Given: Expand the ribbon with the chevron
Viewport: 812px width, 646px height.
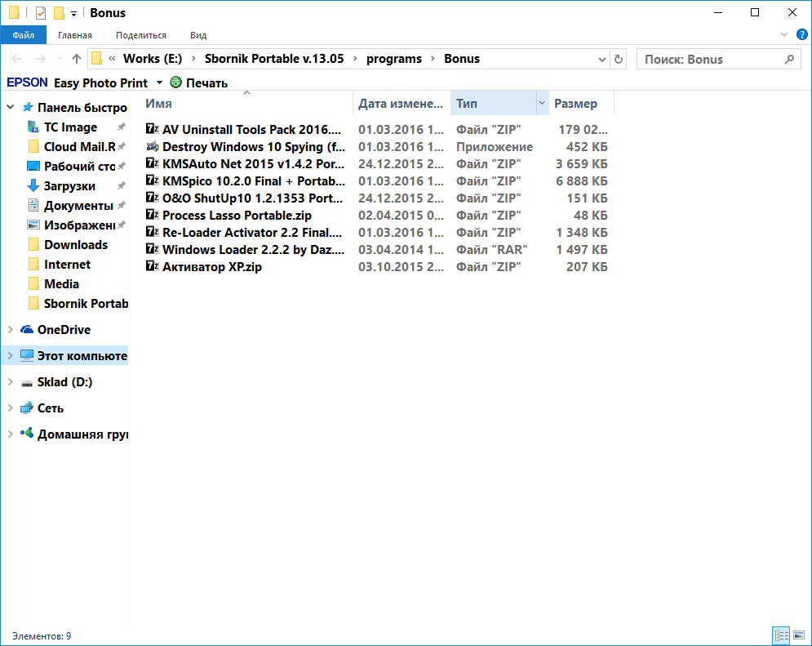Looking at the screenshot, I should pyautogui.click(x=784, y=35).
